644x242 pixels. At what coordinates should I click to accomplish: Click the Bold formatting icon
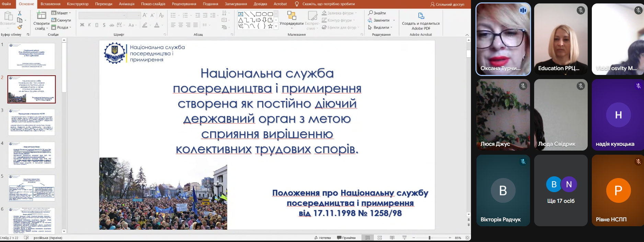pyautogui.click(x=82, y=25)
